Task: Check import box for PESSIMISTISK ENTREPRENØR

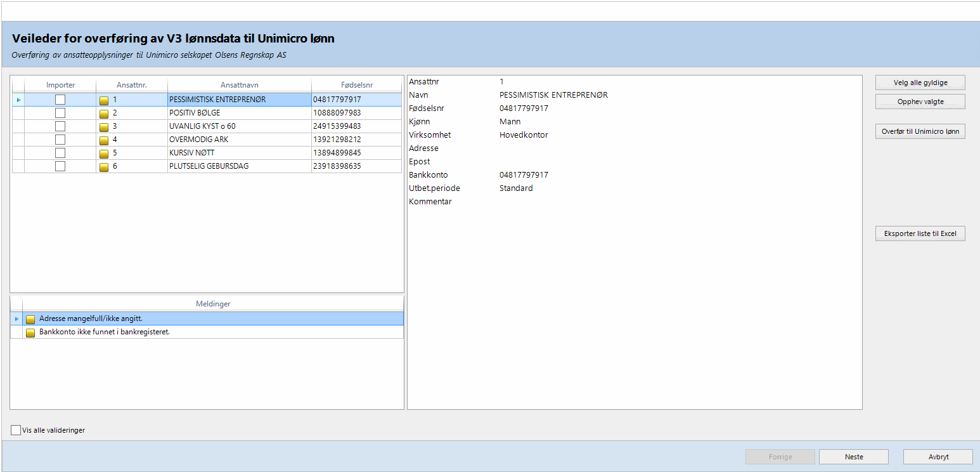Action: (x=60, y=100)
